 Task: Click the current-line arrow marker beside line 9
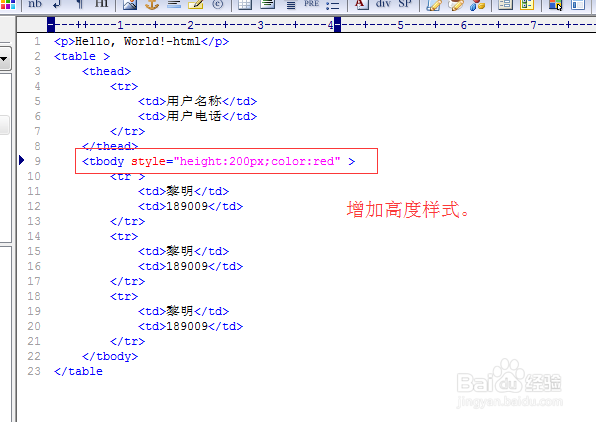click(x=22, y=160)
